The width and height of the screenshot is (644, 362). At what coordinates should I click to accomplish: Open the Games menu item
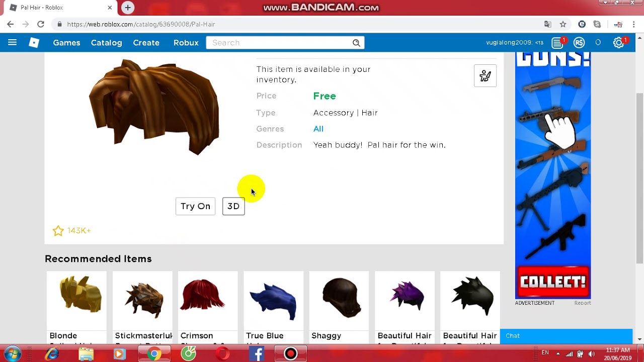click(66, 43)
